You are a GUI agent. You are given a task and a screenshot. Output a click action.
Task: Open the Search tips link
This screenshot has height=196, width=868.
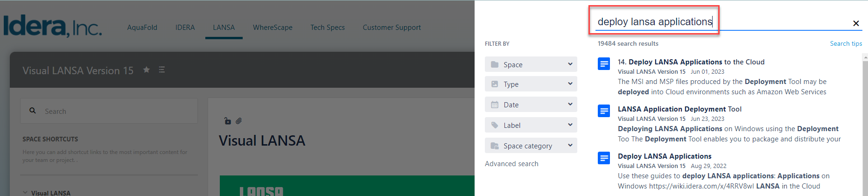pyautogui.click(x=846, y=43)
